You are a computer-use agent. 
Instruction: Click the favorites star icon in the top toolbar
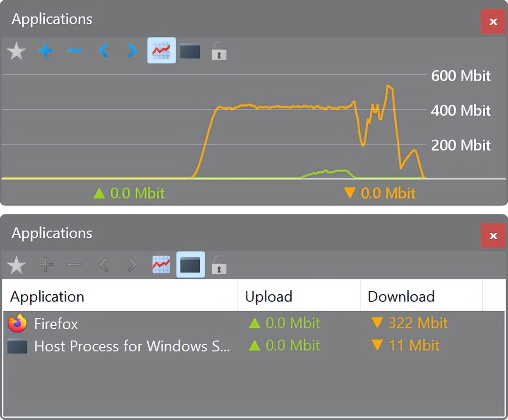17,51
